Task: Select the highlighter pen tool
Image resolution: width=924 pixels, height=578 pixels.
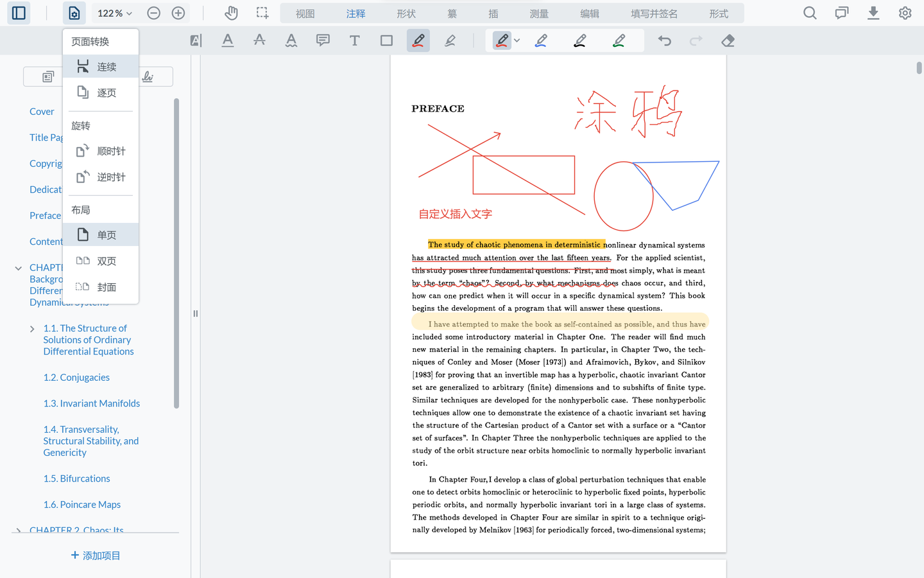Action: 450,40
